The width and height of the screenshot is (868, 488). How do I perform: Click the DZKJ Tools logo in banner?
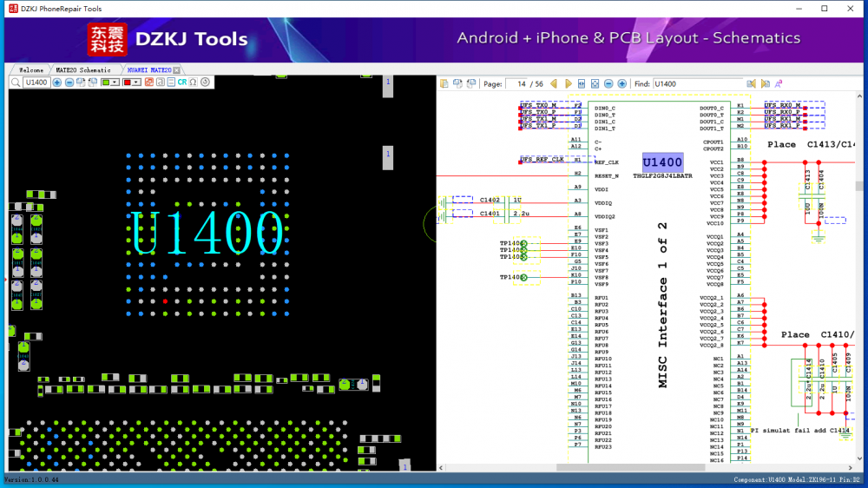[x=168, y=39]
